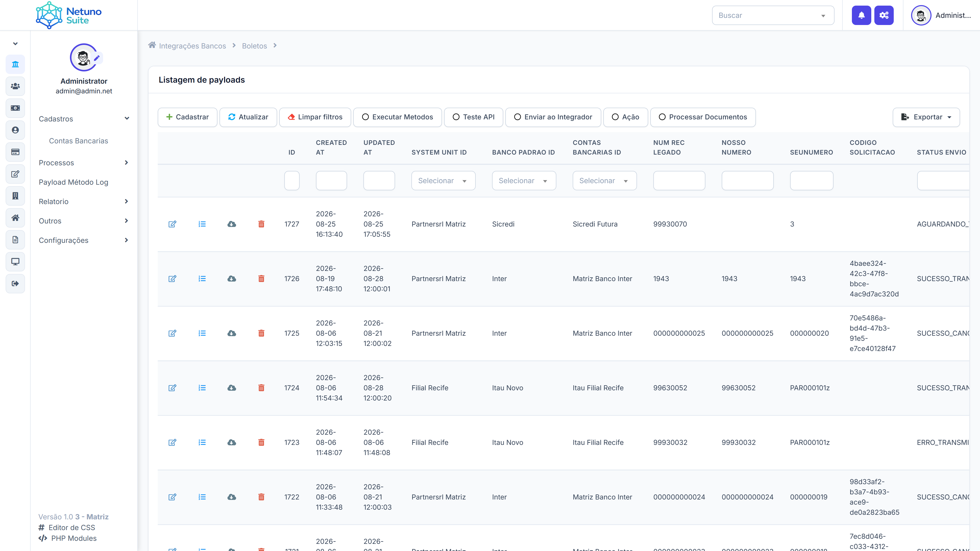
Task: Select Enviar ao Integrador option
Action: click(x=553, y=117)
